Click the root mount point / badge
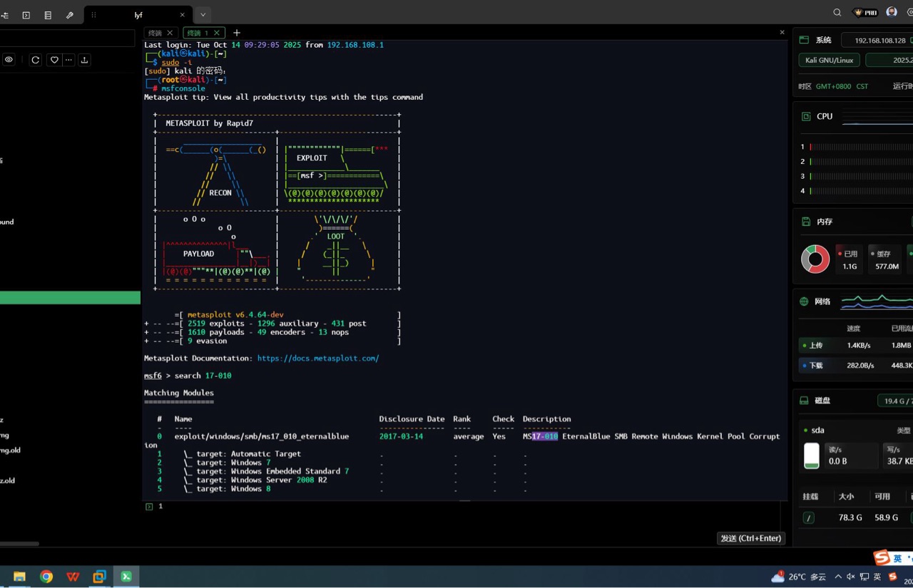Viewport: 913px width, 588px height. tap(808, 517)
